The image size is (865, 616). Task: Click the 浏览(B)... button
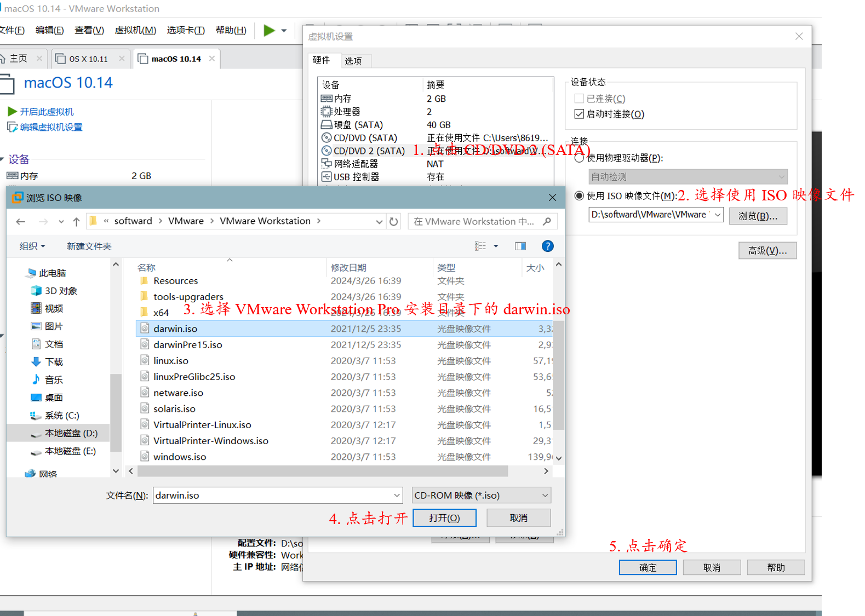click(x=758, y=216)
